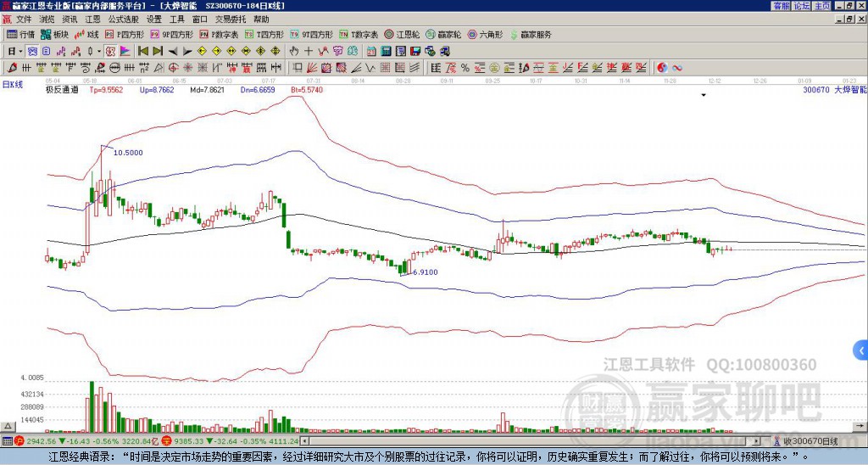Select the red pencil drawing tool

12,68
